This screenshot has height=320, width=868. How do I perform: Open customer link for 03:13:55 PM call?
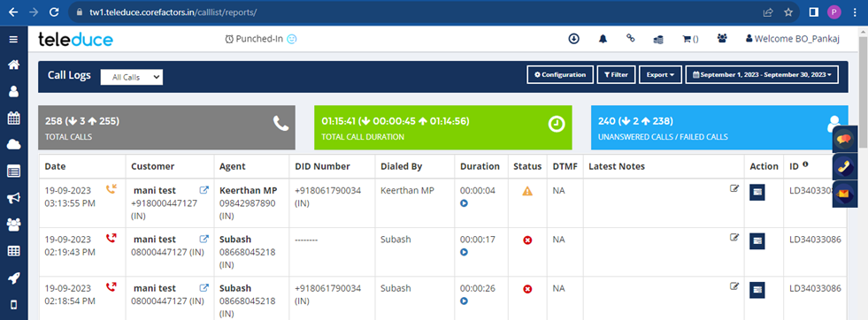click(204, 190)
